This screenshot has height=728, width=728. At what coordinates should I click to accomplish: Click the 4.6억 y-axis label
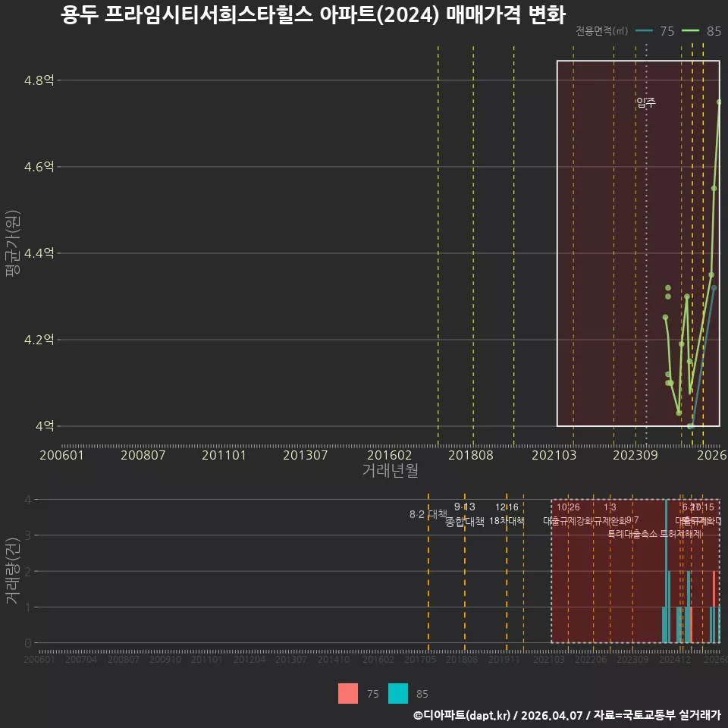[x=39, y=167]
